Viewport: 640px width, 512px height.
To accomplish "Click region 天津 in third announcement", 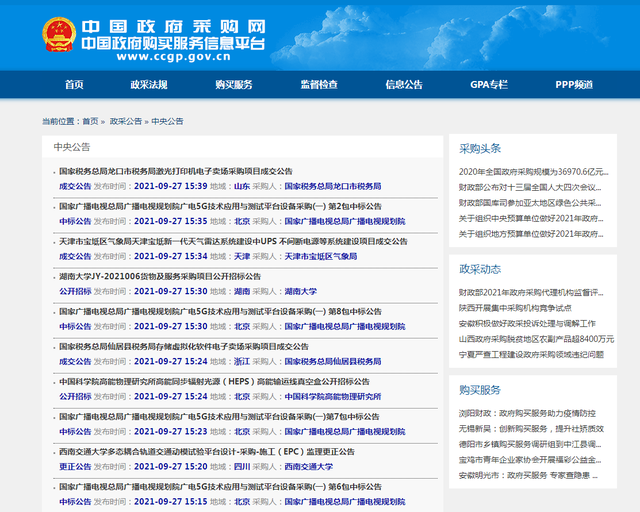I will [x=242, y=256].
